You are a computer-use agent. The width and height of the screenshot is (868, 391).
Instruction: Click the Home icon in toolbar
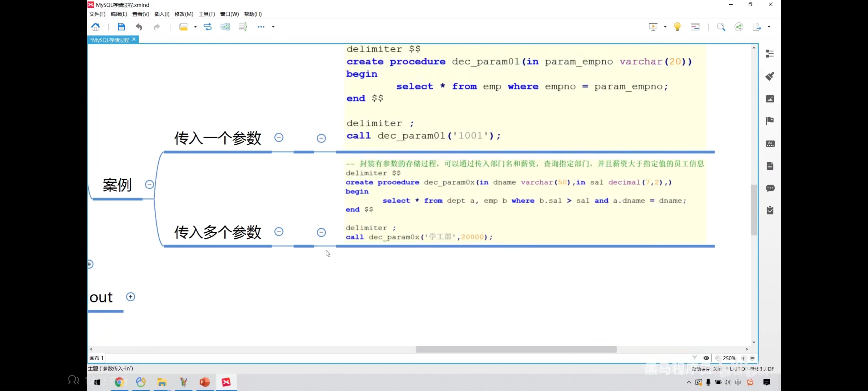(x=96, y=27)
